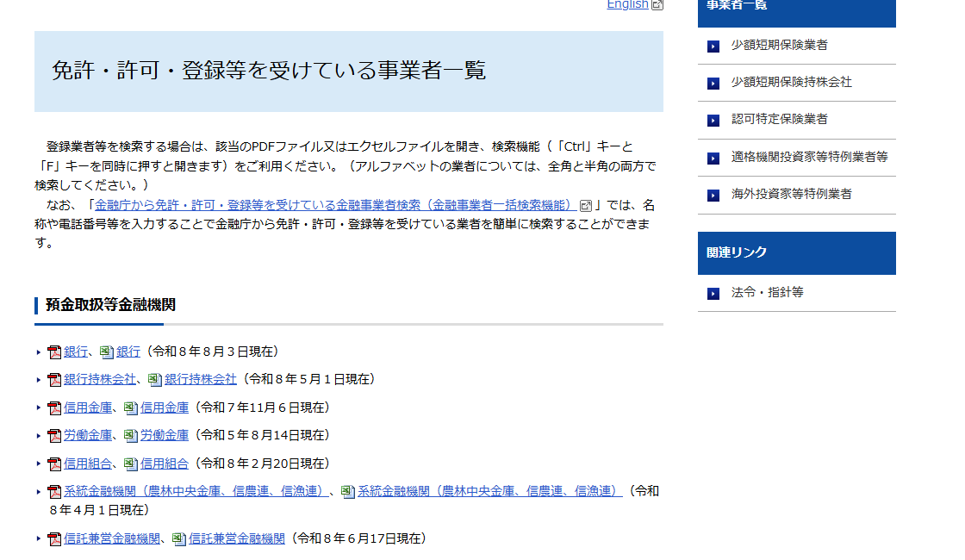The height and width of the screenshot is (560, 965).
Task: Open 信用組合 PDF link
Action: pos(88,464)
